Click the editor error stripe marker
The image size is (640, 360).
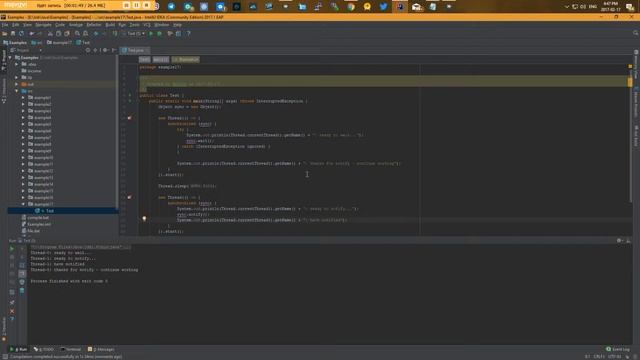630,82
